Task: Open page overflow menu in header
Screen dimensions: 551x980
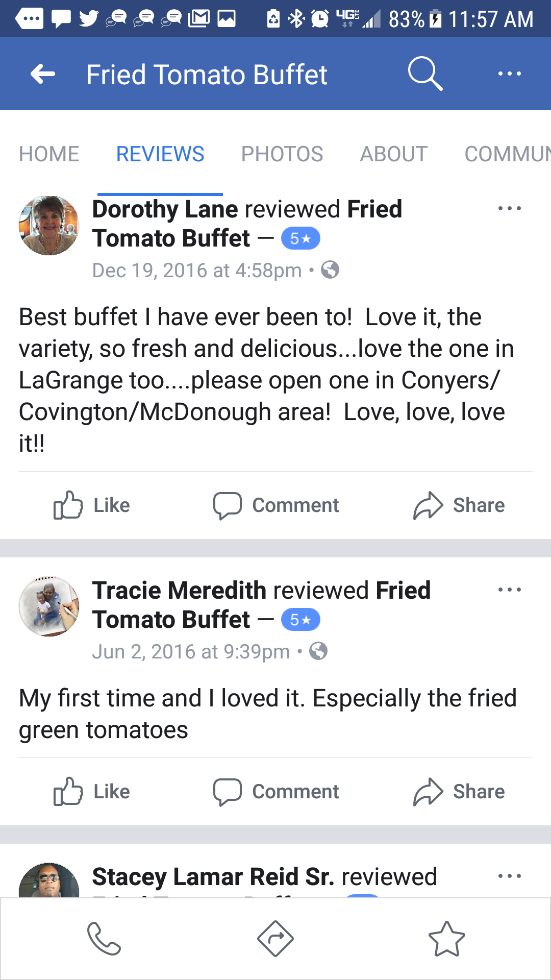Action: coord(509,74)
